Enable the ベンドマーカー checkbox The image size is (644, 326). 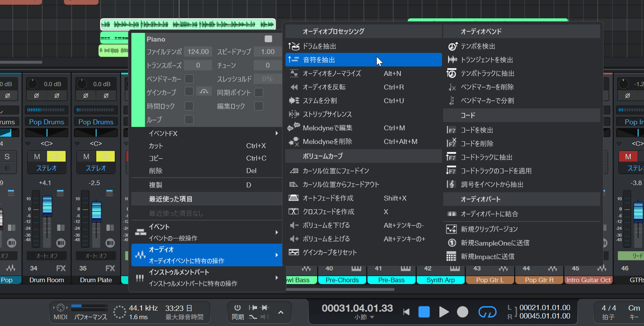pos(189,79)
